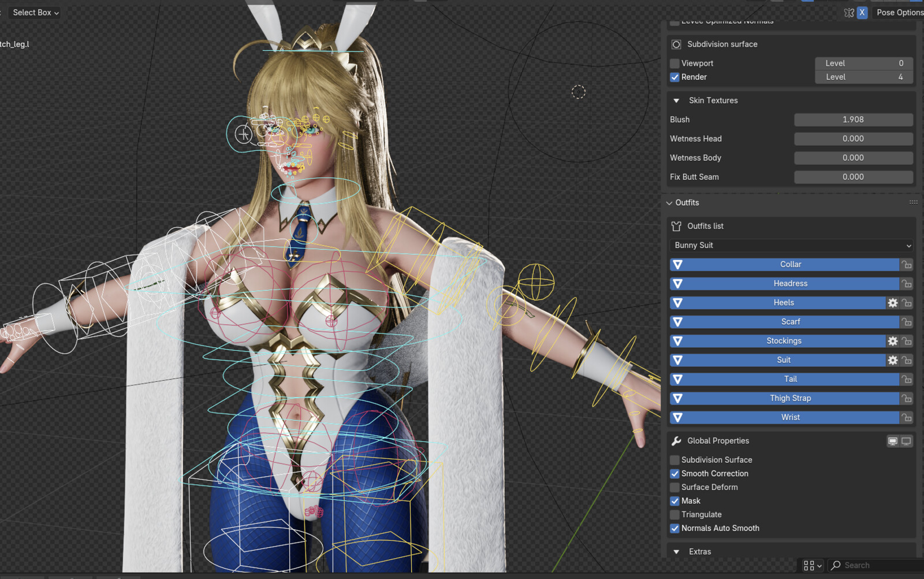Open the viewport display mode grid icon

click(811, 565)
